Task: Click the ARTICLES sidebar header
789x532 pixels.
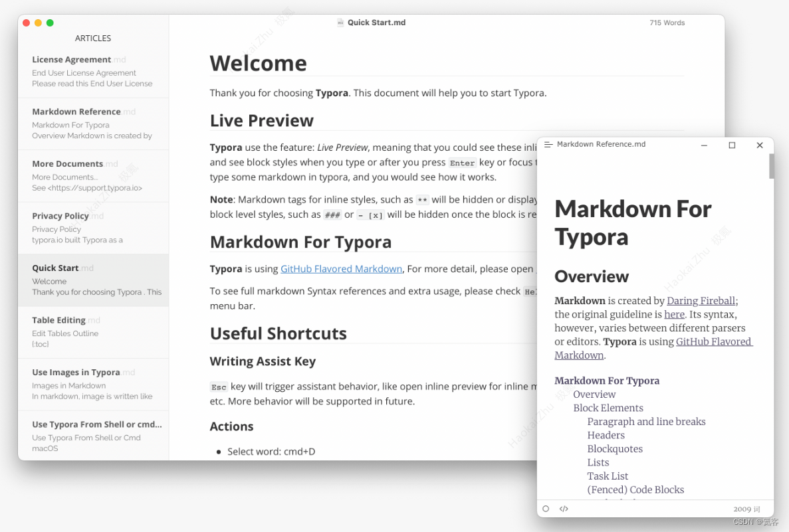Action: 93,39
